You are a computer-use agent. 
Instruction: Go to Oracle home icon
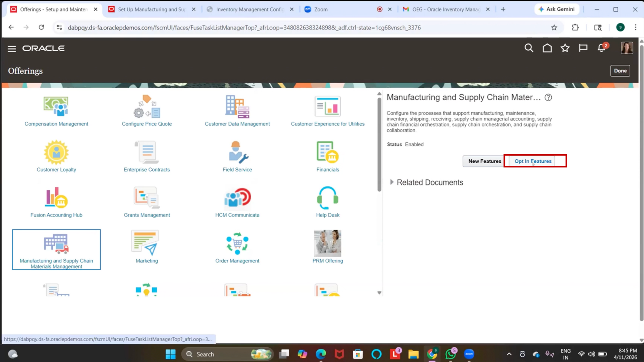pos(547,48)
